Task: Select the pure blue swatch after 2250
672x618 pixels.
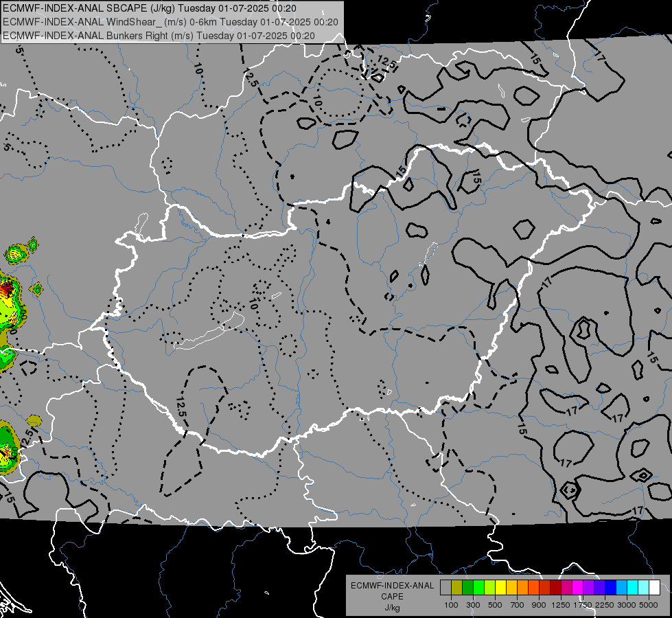Action: pos(610,588)
